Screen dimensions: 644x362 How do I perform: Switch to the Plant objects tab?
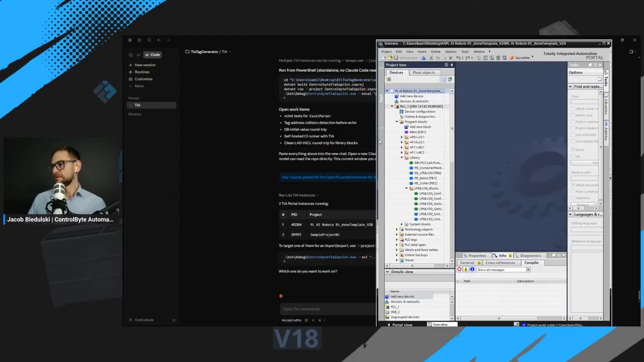point(424,72)
